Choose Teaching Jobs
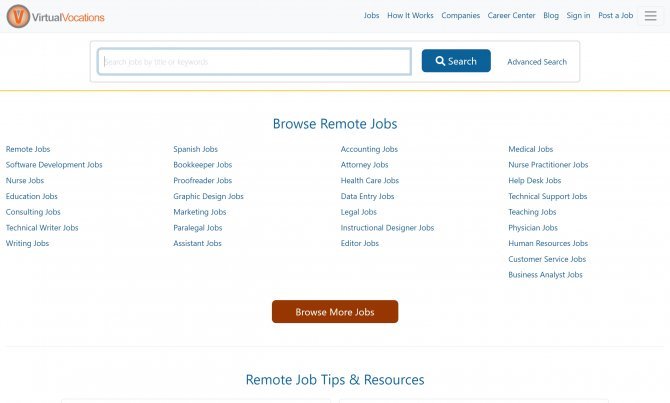 532,212
